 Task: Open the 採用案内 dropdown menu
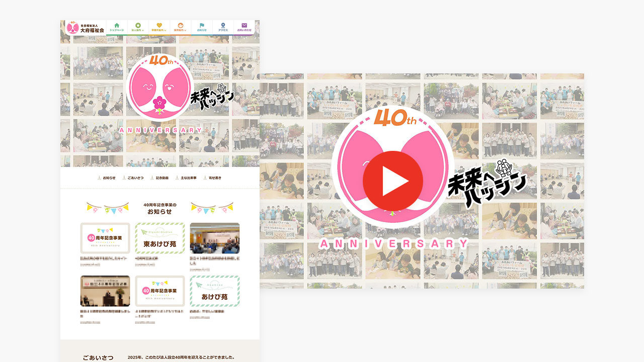pos(181,29)
